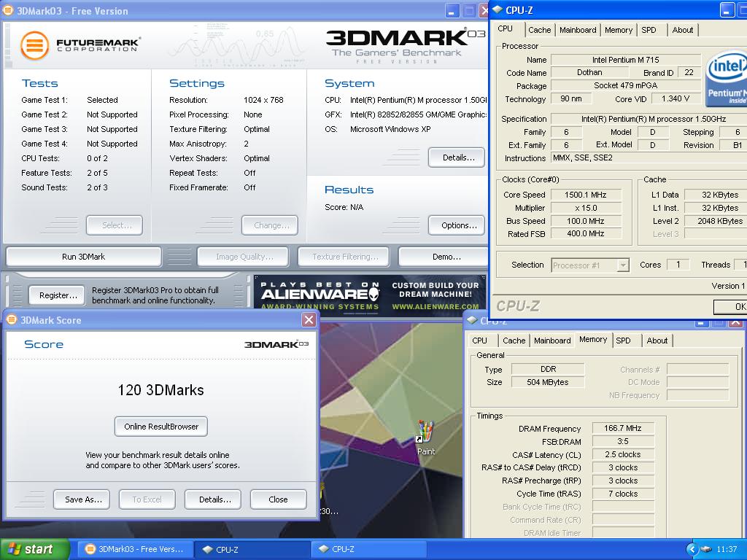Click the Select... tests button

115,225
